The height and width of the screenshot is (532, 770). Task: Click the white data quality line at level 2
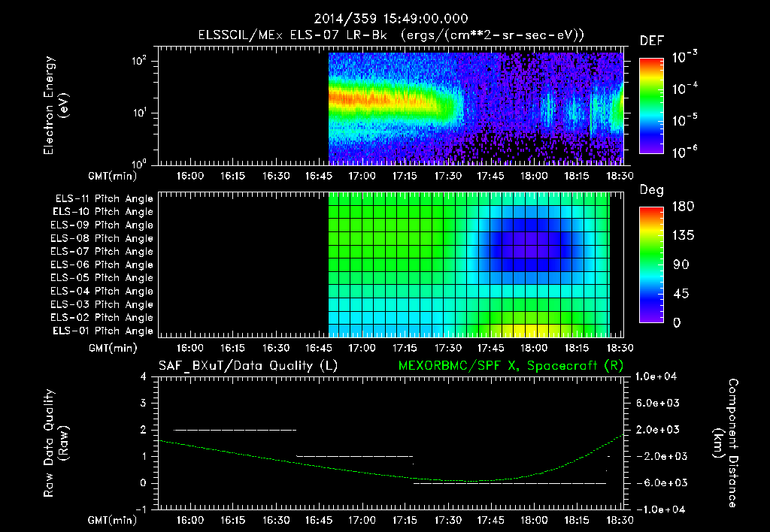[x=235, y=430]
